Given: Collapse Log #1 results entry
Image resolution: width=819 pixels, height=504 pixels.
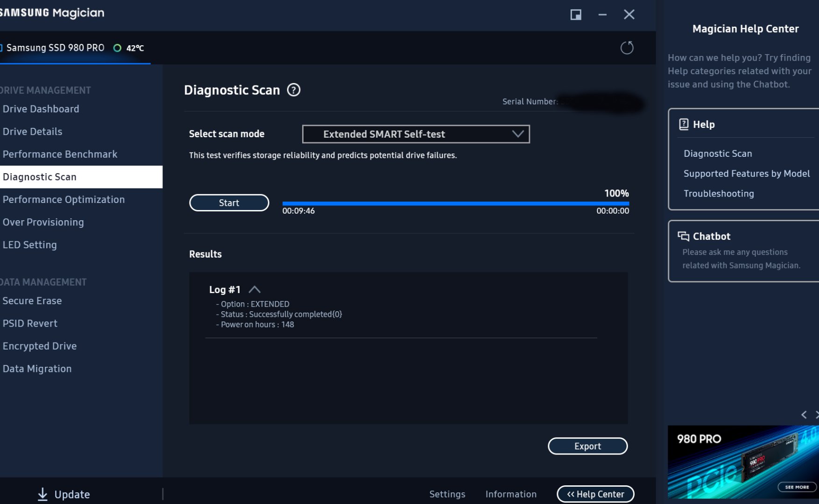Looking at the screenshot, I should pyautogui.click(x=254, y=289).
